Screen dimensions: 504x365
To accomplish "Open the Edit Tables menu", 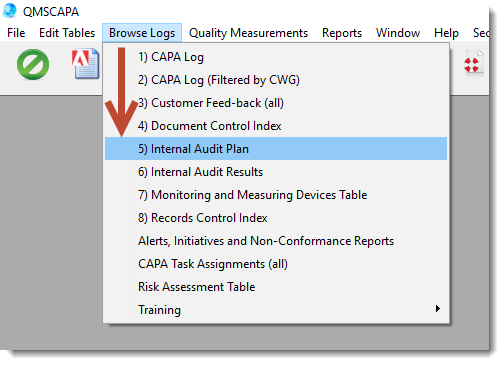I will point(67,33).
